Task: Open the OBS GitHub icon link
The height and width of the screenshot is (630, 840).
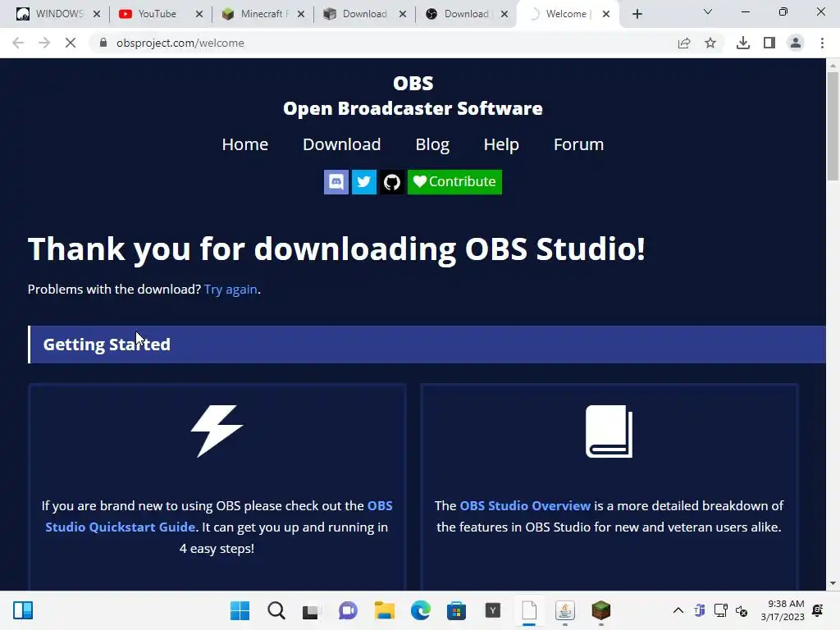Action: (x=392, y=182)
